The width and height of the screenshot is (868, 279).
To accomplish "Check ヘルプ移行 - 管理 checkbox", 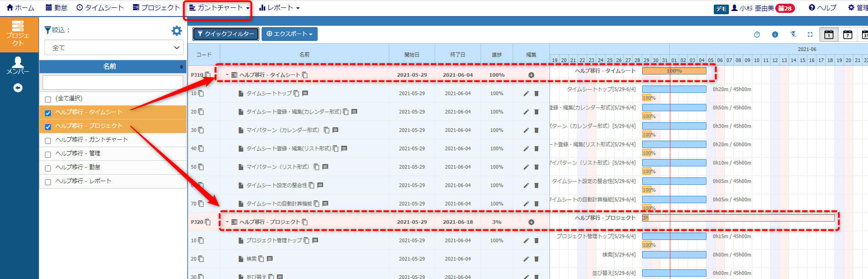I will point(48,154).
